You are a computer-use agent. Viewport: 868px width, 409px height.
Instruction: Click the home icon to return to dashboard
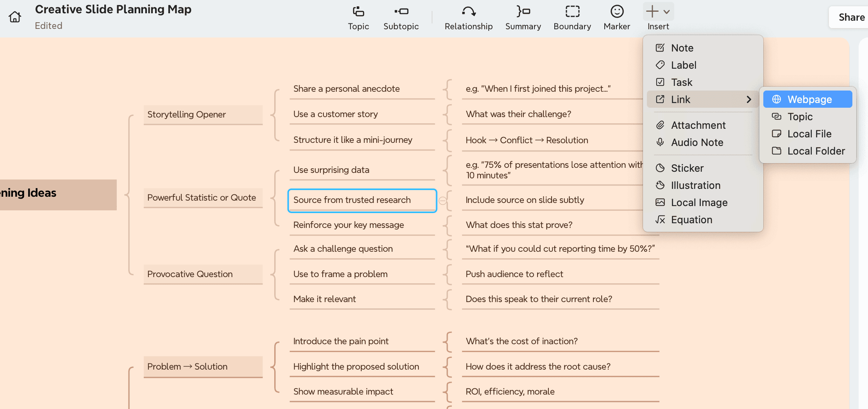point(14,17)
